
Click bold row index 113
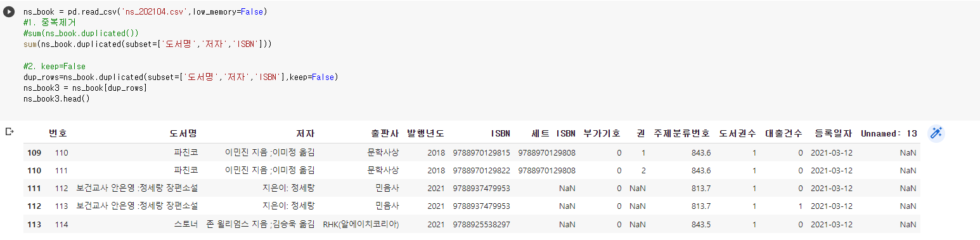34,224
